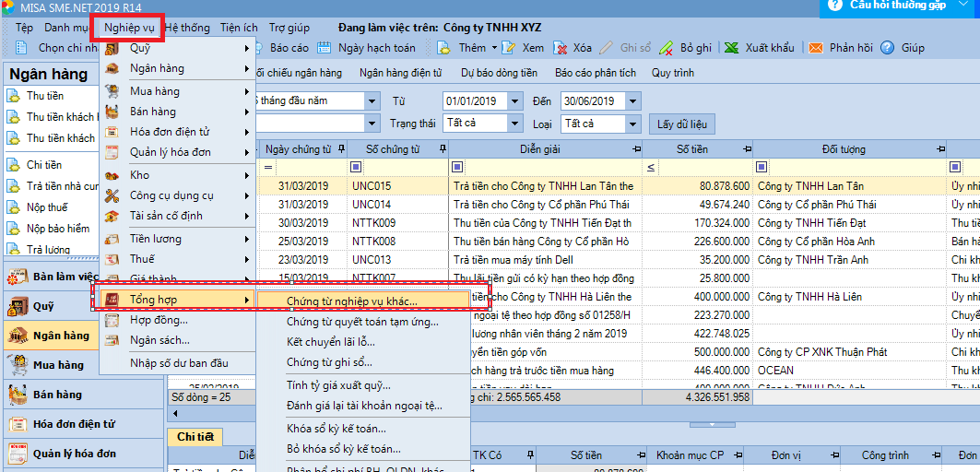Image resolution: width=980 pixels, height=472 pixels.
Task: Open Câu hỏi thường gặp panel
Action: [x=900, y=6]
